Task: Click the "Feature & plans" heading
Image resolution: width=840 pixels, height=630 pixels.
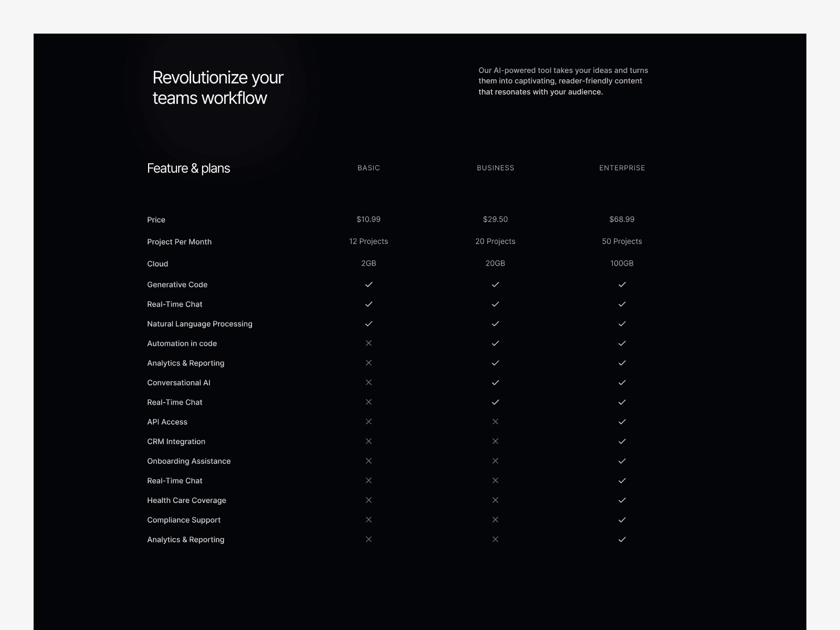Action: pos(188,169)
